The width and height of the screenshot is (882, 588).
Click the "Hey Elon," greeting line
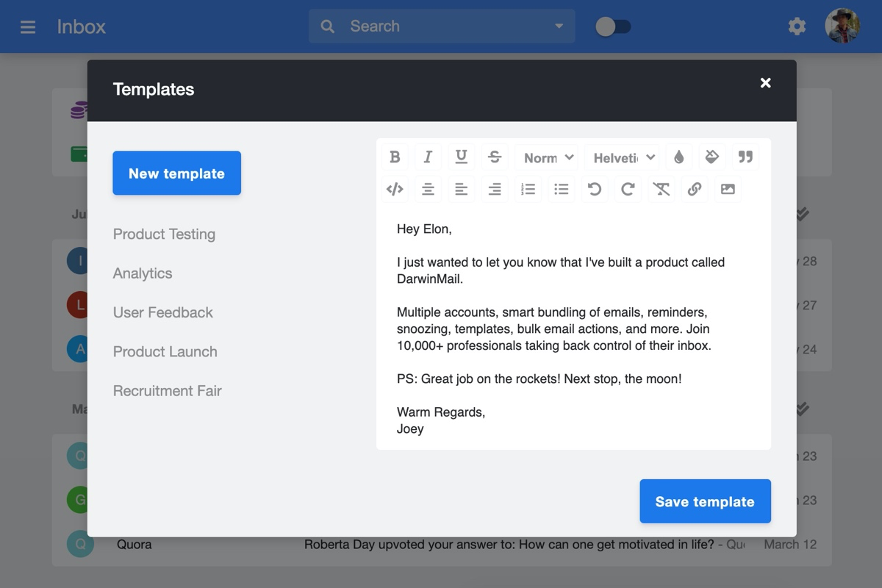(x=424, y=229)
